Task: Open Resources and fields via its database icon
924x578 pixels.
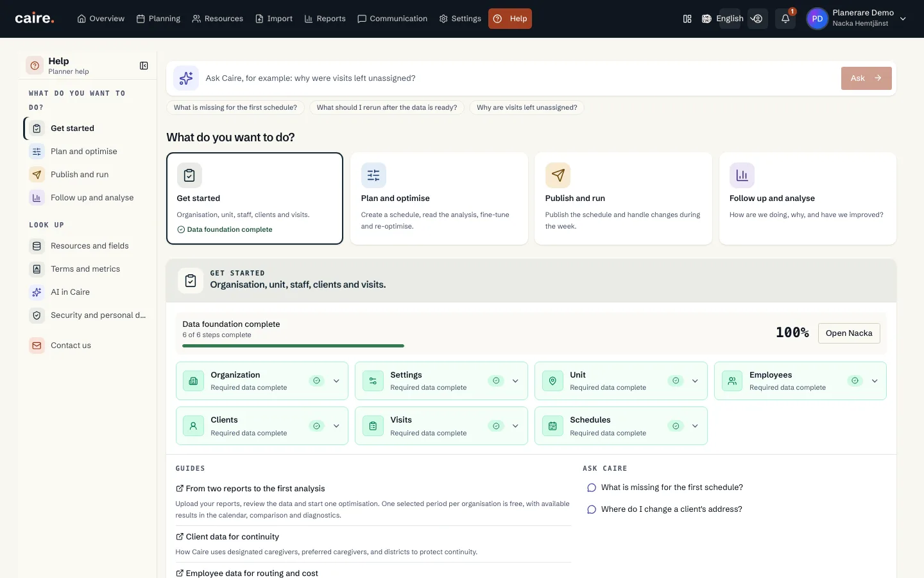Action: tap(37, 246)
